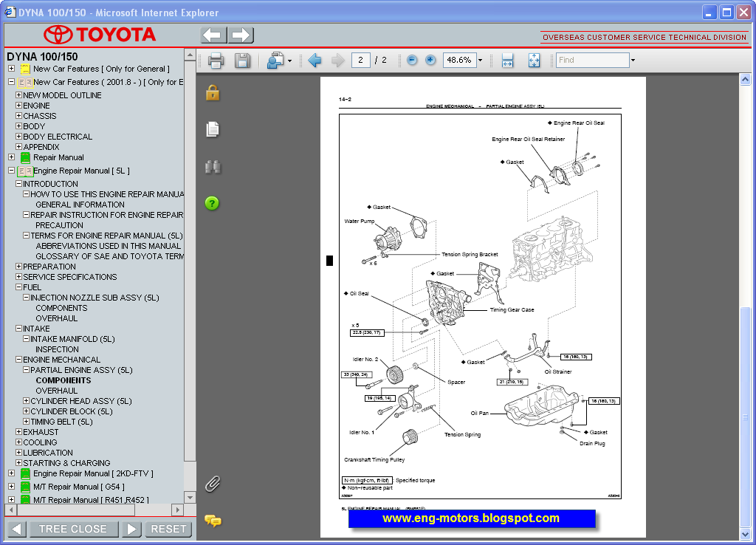The height and width of the screenshot is (545, 756).
Task: Expand CYLINDER HEAD ASSY (5L) node
Action: pos(27,401)
